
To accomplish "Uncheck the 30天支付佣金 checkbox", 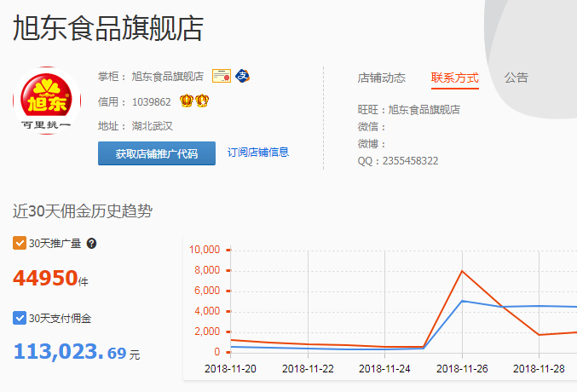I will point(19,318).
